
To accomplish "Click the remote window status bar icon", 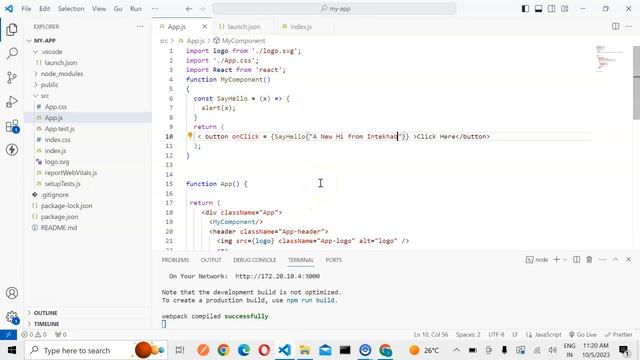I will (8, 334).
